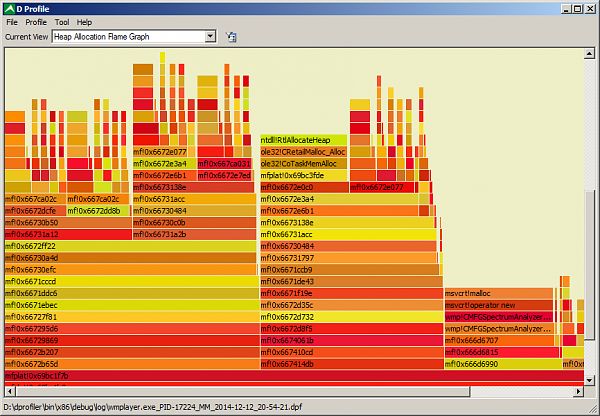600x416 pixels.
Task: Select the ole32!CRetailMalloc_Alloc frame
Action: (x=304, y=152)
